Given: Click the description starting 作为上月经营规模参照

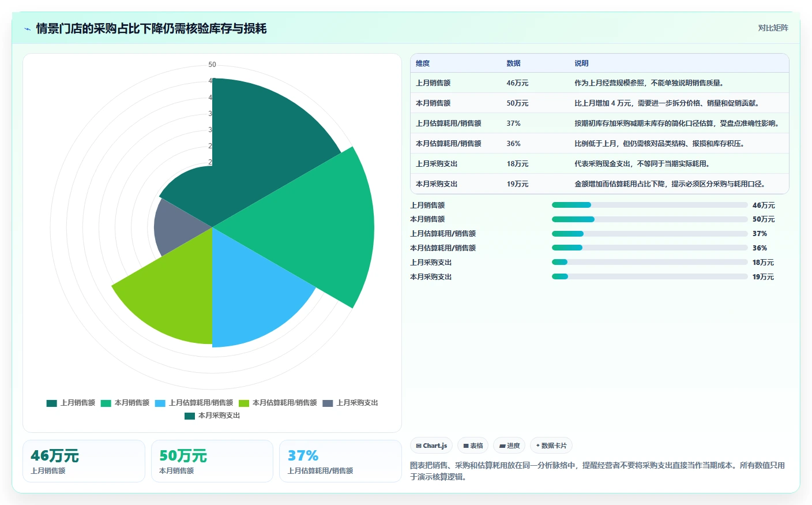Looking at the screenshot, I should [x=649, y=83].
